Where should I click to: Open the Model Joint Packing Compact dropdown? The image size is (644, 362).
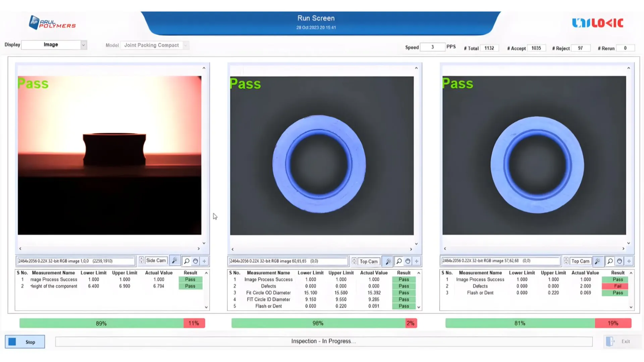tap(185, 45)
